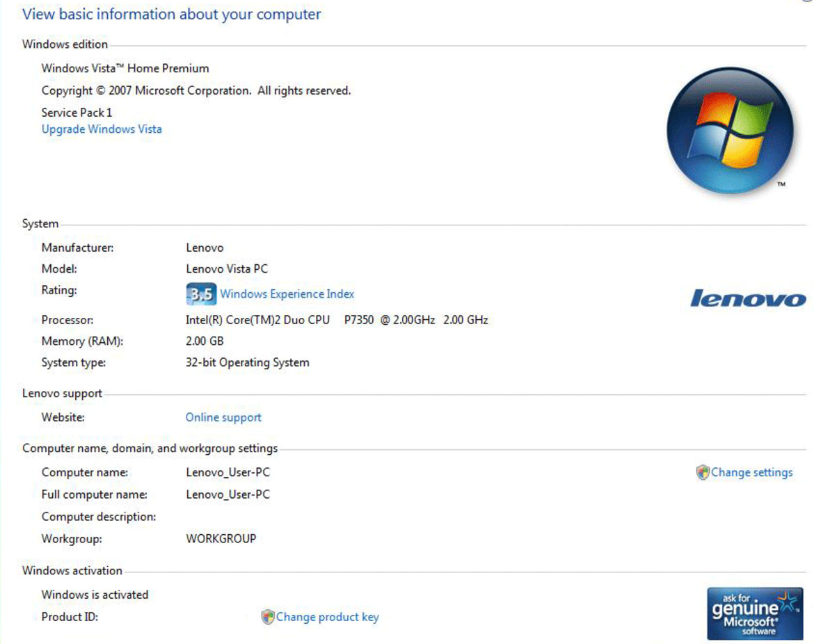814x644 pixels.
Task: Click the heading View basic information about your computer
Action: pyautogui.click(x=171, y=14)
